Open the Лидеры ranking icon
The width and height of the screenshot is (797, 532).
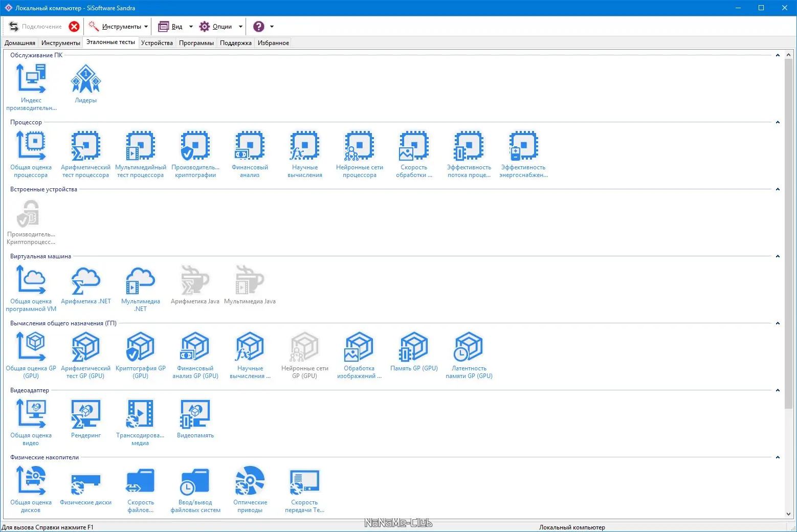[86, 83]
